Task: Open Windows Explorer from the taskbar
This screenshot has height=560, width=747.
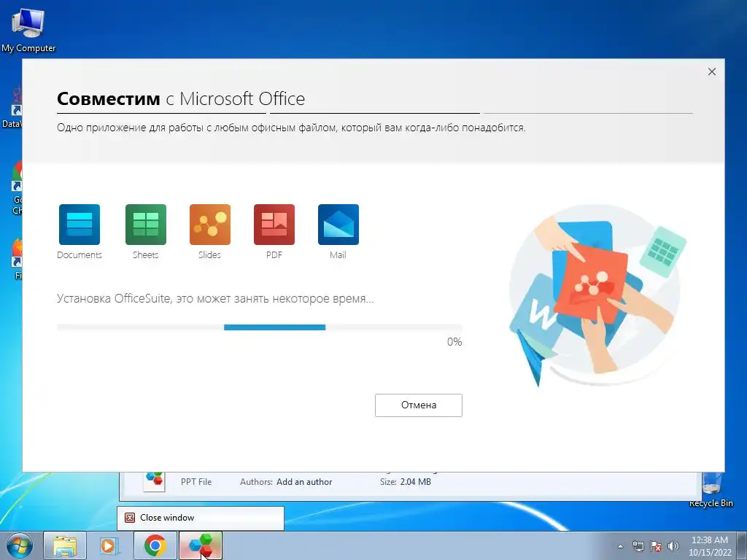Action: tap(65, 545)
